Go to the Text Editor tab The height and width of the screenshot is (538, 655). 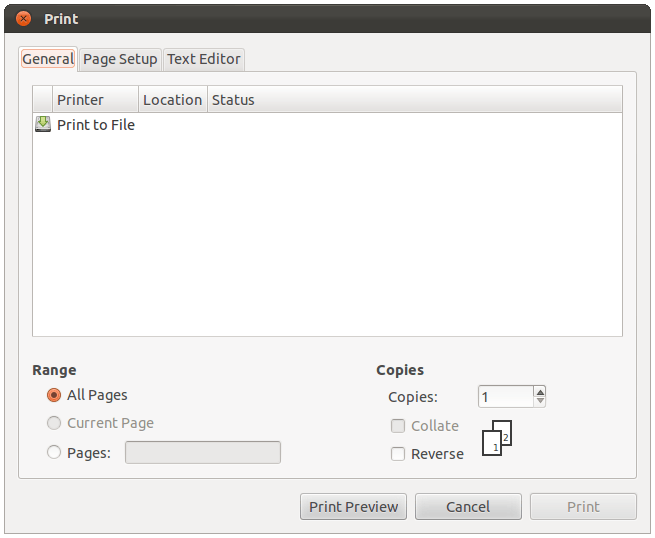[x=204, y=59]
